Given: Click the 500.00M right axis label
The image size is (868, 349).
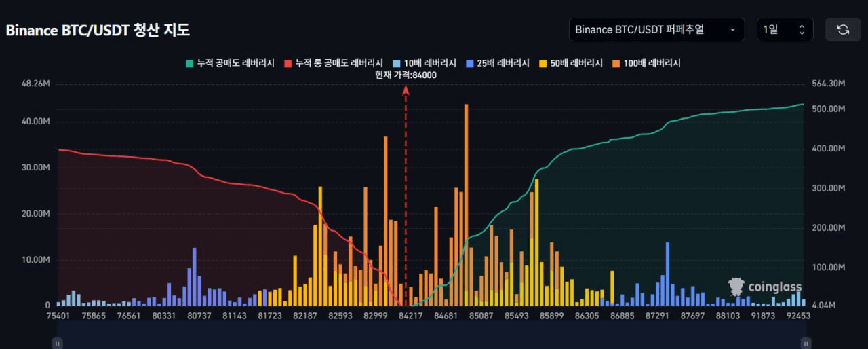Looking at the screenshot, I should click(x=829, y=109).
